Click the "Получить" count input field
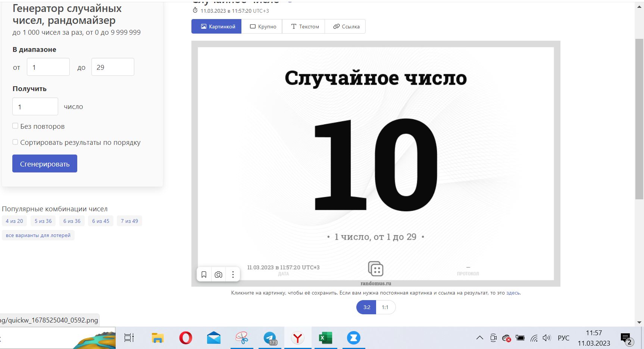This screenshot has width=644, height=349. click(x=35, y=107)
